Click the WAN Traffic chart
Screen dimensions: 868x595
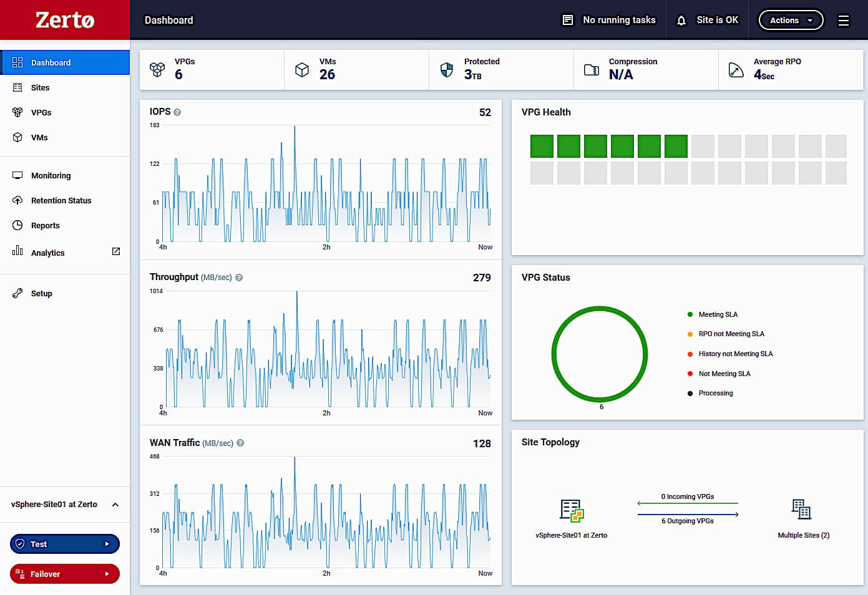pos(326,512)
